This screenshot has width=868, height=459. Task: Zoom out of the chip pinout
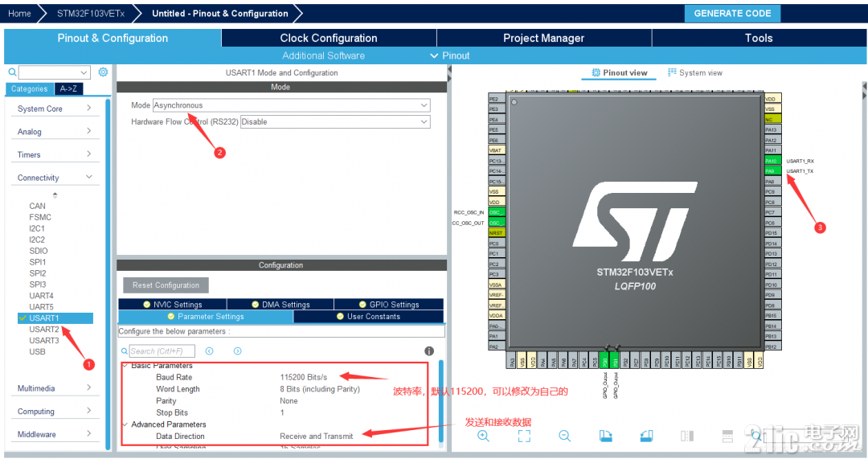tap(565, 436)
